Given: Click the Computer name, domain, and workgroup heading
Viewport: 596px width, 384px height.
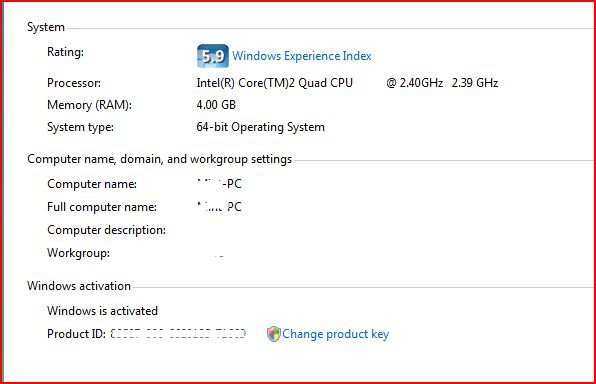Looking at the screenshot, I should pyautogui.click(x=160, y=159).
